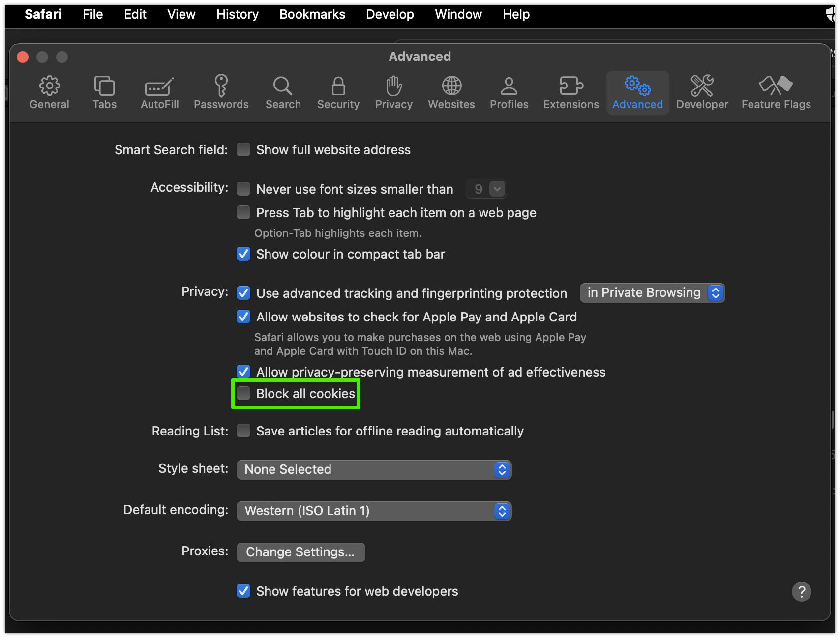This screenshot has width=840, height=638.
Task: Open the Security settings pane
Action: point(338,92)
